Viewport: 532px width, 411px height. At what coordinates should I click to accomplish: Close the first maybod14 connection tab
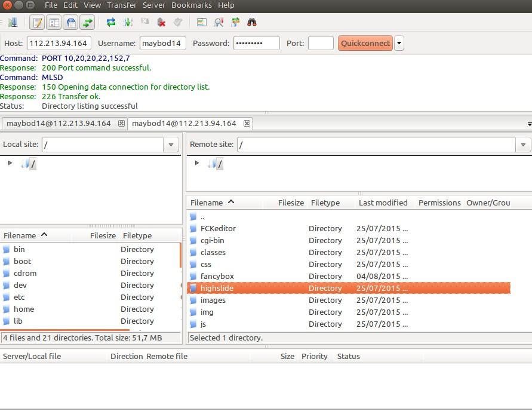121,123
